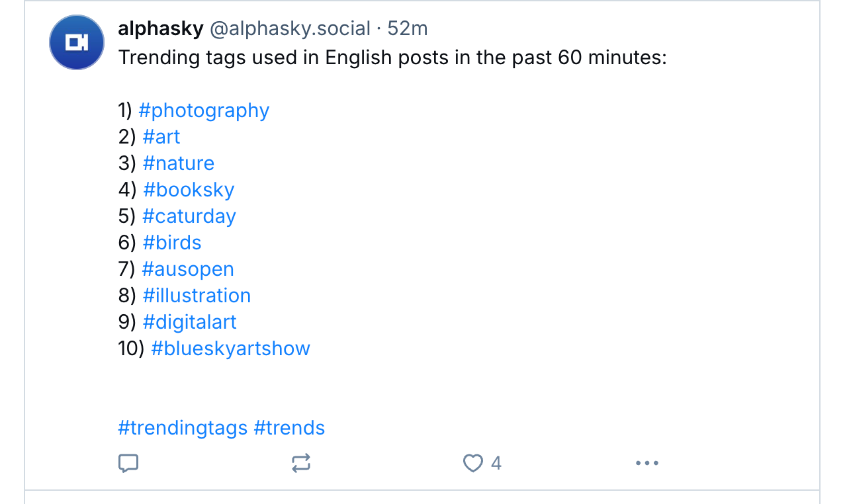Click the #trendingtags hashtag
847x504 pixels.
[x=183, y=428]
